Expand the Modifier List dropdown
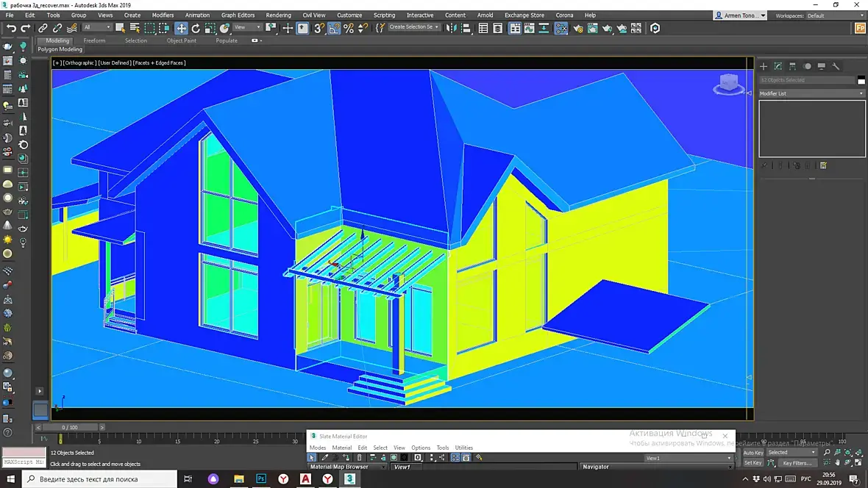868x488 pixels. 811,93
